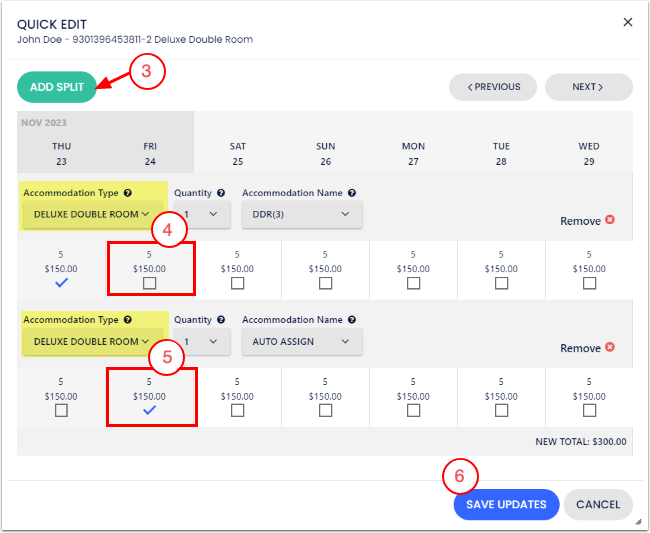Click the second row's red Remove icon
The width and height of the screenshot is (650, 533).
point(610,348)
